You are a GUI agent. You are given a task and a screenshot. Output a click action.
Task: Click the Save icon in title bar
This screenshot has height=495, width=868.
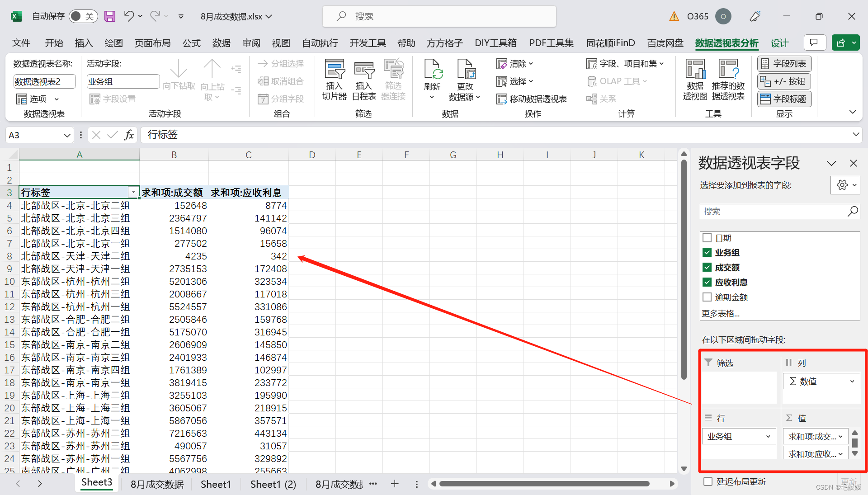[110, 16]
